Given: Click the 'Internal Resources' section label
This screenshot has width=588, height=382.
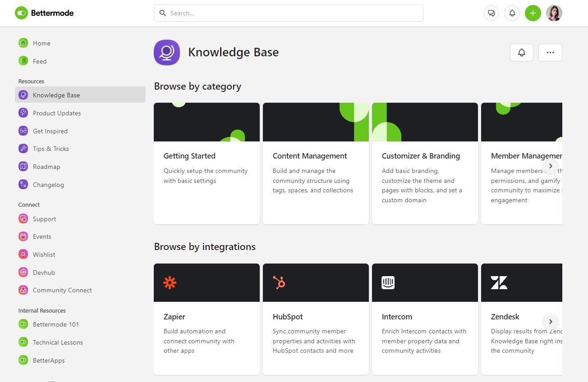Looking at the screenshot, I should [x=42, y=311].
